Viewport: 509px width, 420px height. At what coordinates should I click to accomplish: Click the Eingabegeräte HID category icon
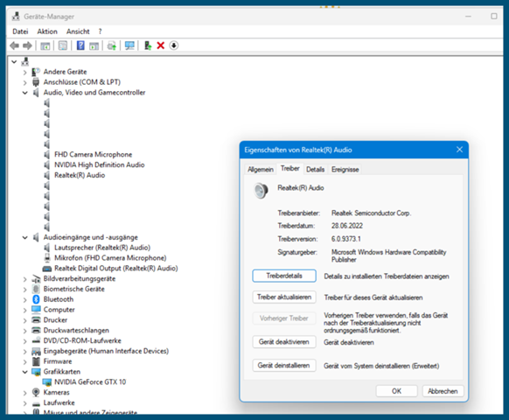click(x=36, y=351)
